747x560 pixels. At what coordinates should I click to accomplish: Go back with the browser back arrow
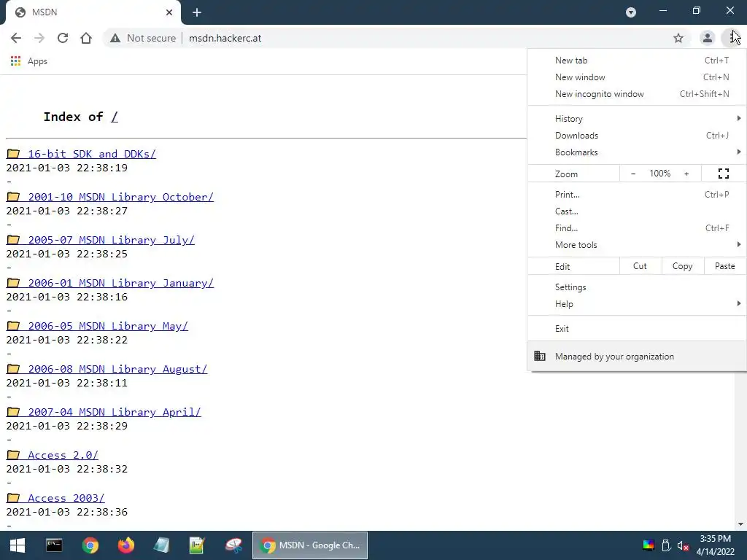(16, 38)
